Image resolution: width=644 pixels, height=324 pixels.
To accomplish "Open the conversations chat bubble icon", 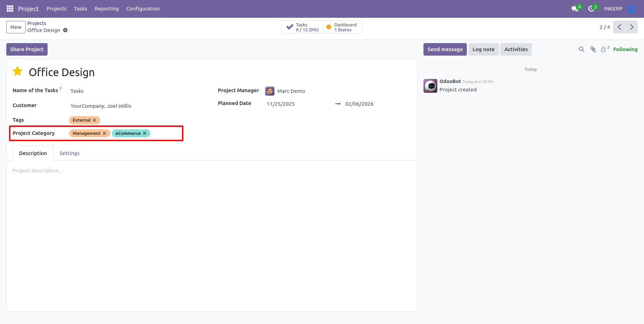I will click(x=575, y=9).
